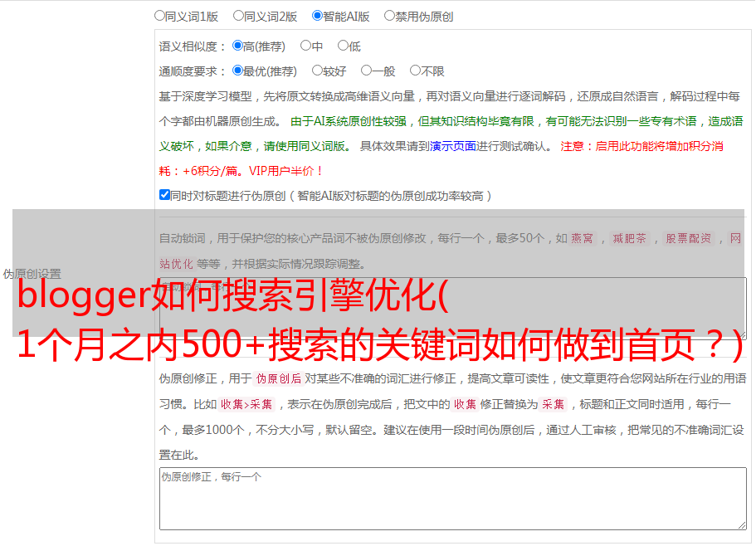The width and height of the screenshot is (756, 546).
Task: Click the 股票配资 example keyword tag
Action: pyautogui.click(x=689, y=238)
